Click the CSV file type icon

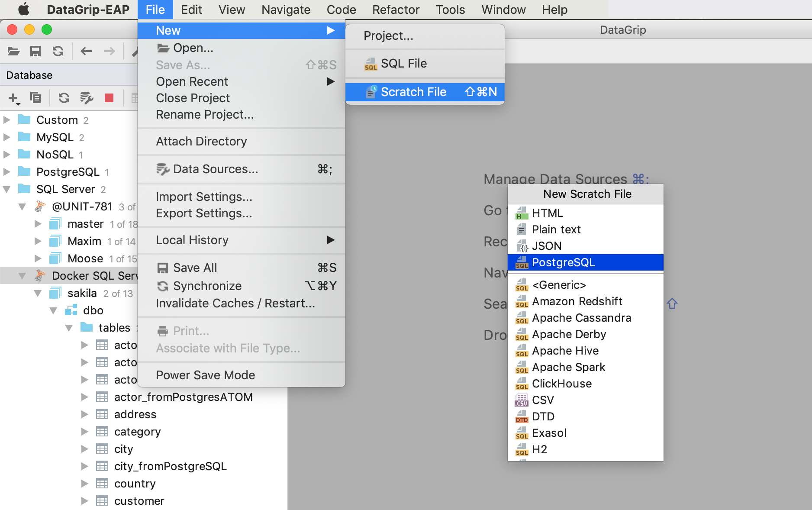522,400
